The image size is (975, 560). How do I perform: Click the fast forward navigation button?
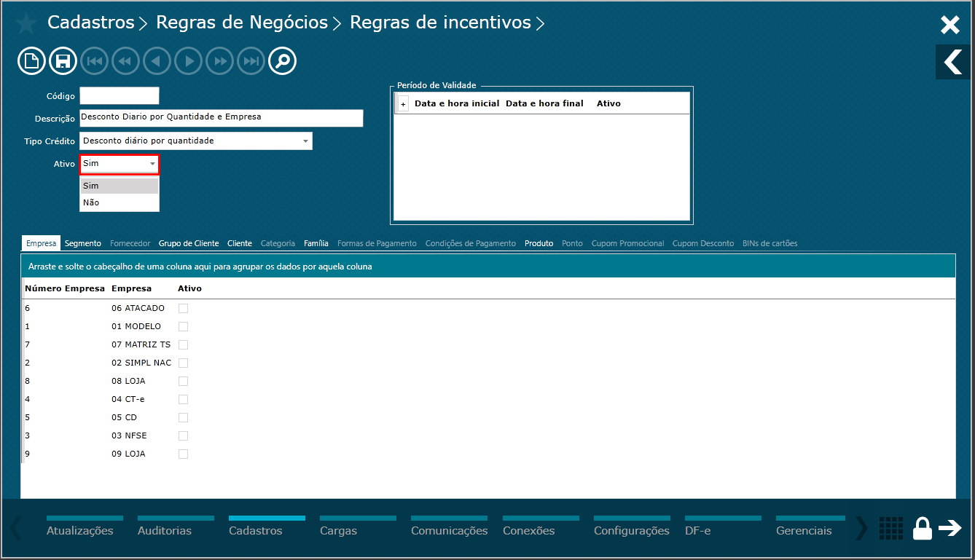[x=220, y=61]
